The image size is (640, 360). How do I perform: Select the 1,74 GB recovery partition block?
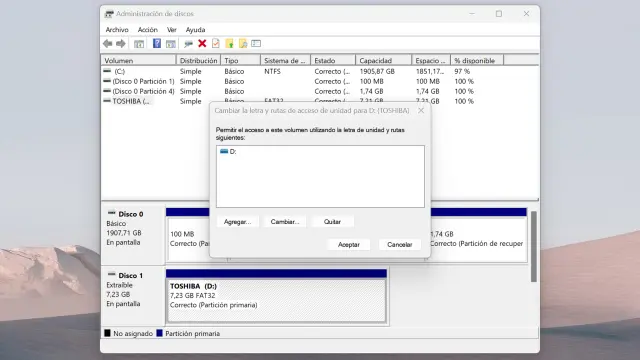478,239
